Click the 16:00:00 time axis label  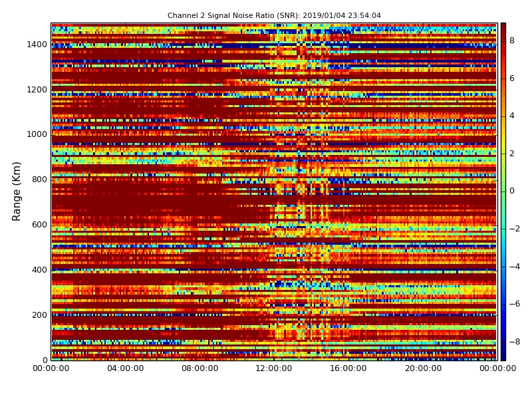[348, 368]
